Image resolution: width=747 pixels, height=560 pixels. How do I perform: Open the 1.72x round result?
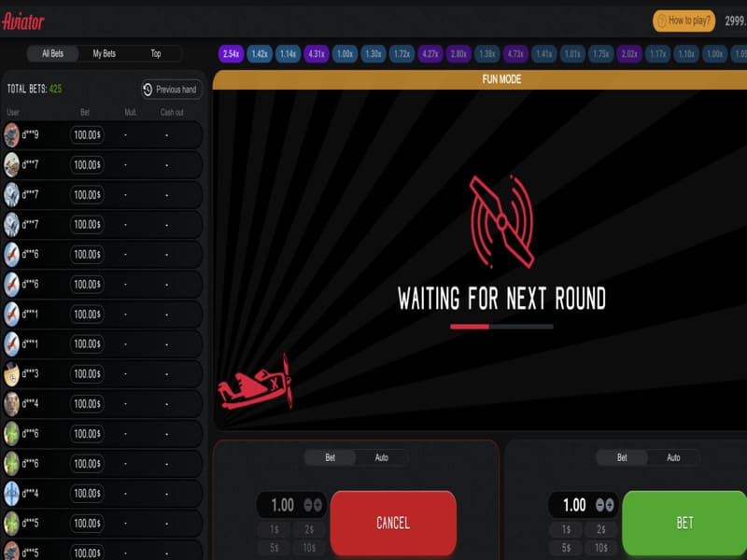tap(402, 54)
